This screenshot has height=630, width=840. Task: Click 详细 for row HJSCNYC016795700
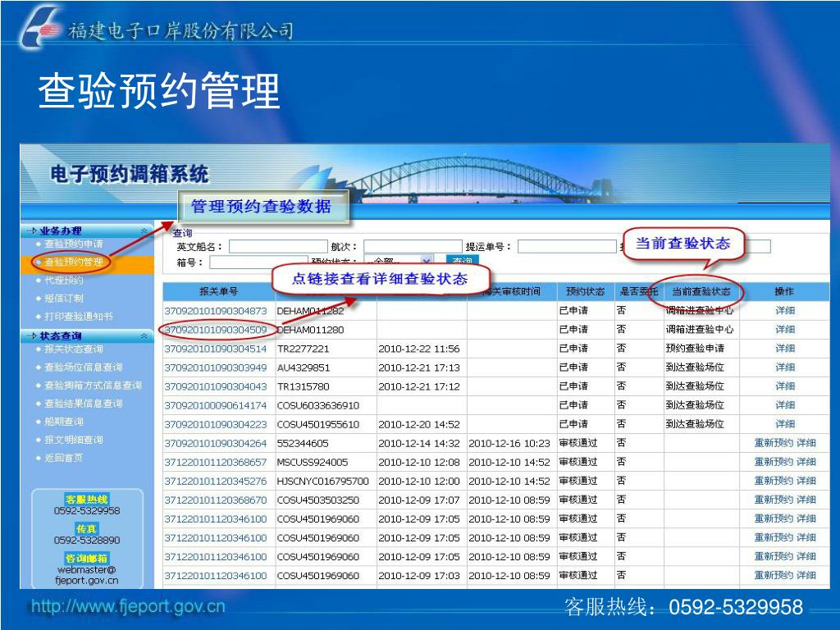point(806,481)
